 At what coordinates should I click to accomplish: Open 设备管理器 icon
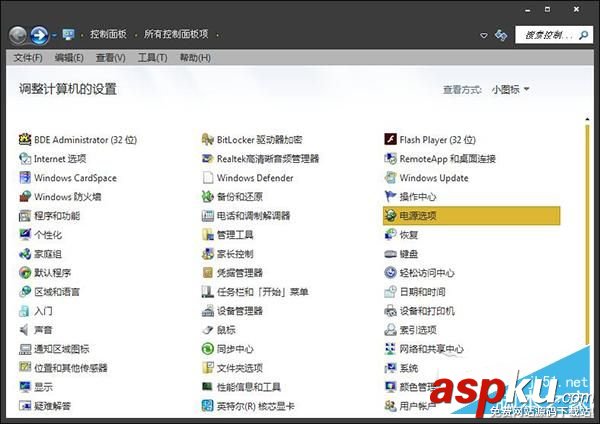tap(207, 311)
